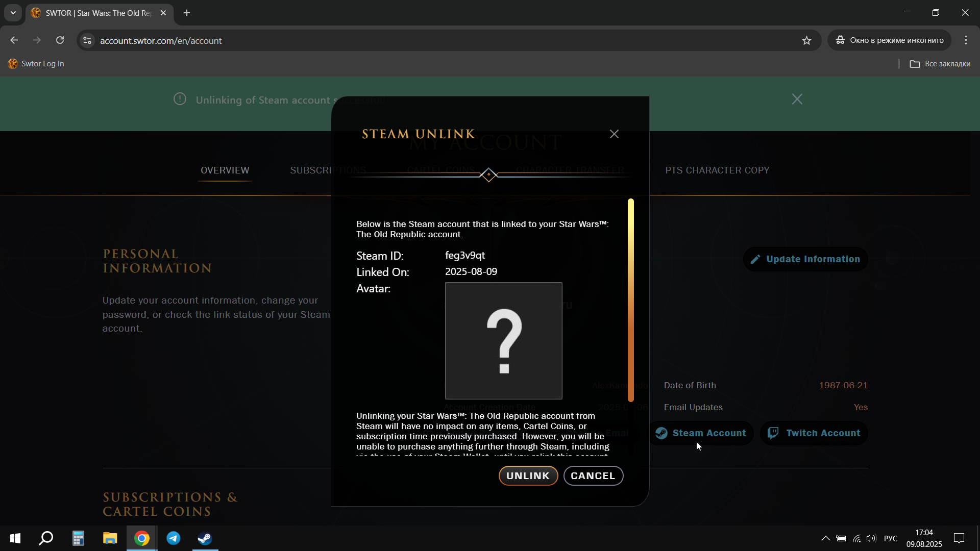Viewport: 980px width, 551px height.
Task: Click the Chrome taskbar icon
Action: coord(142,538)
